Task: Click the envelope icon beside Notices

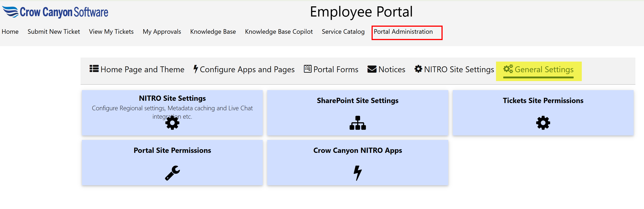Action: pos(372,69)
